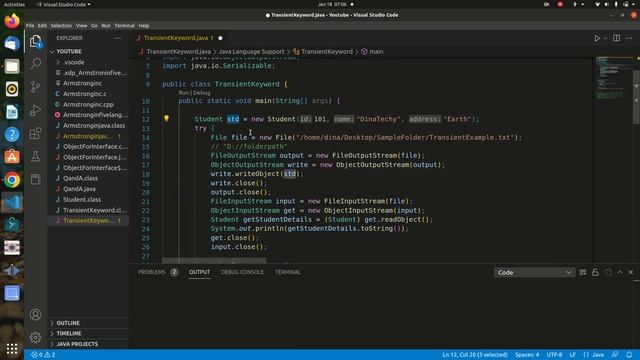Open the View menu
The width and height of the screenshot is (640, 360).
pyautogui.click(x=82, y=25)
